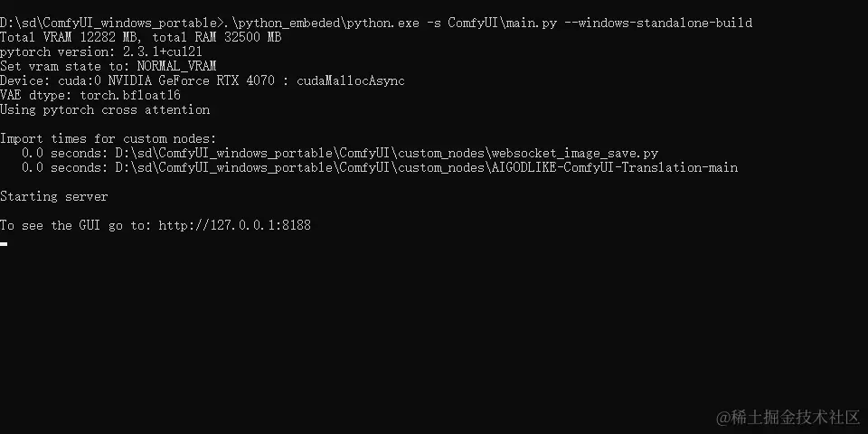Viewport: 868px width, 434px height.
Task: Click the Starting server message
Action: pos(53,196)
